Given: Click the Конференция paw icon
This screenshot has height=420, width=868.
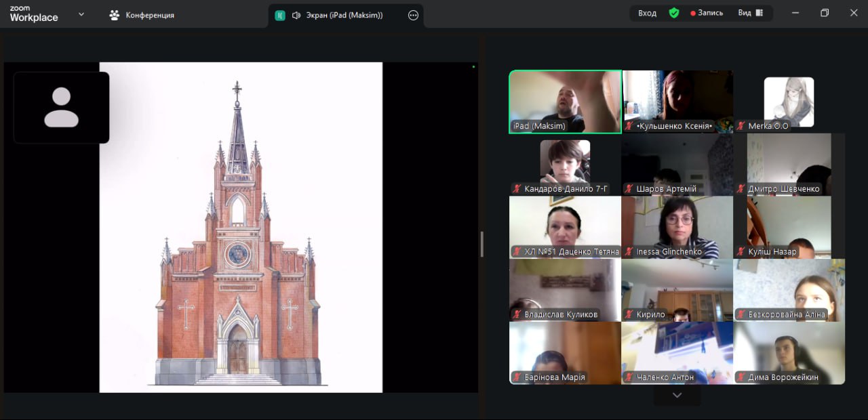Looking at the screenshot, I should 115,15.
